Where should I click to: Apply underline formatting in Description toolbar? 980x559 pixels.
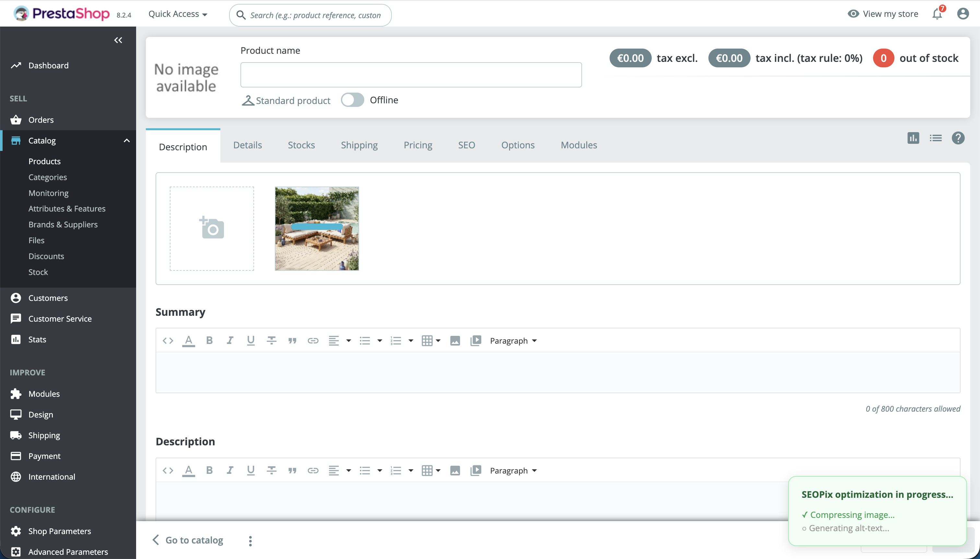(251, 470)
